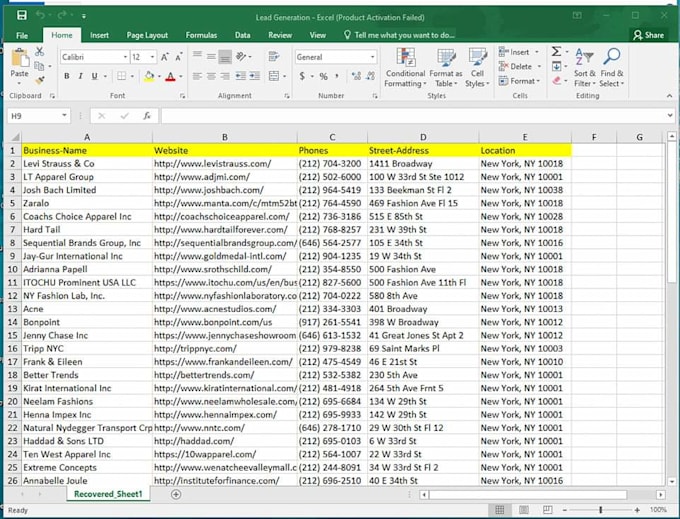Cut selection with scissors icon
Viewport: 680px width, 519px height.
[x=39, y=52]
